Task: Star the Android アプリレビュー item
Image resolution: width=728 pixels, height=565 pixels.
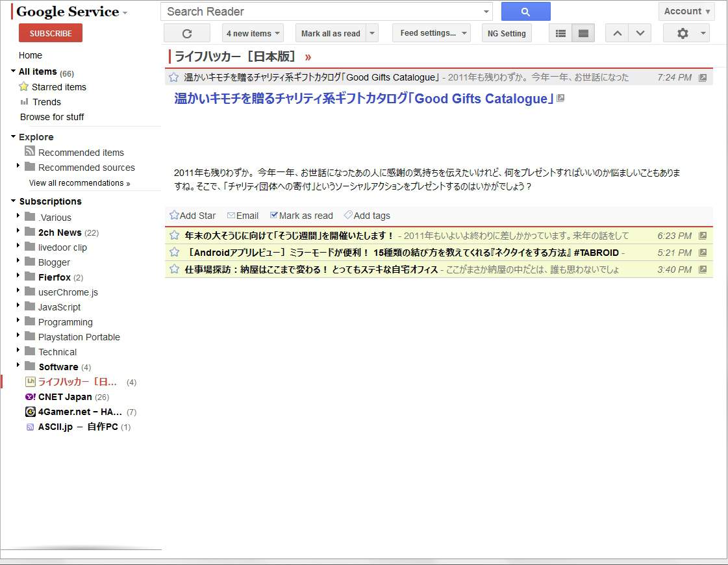Action: pos(174,252)
